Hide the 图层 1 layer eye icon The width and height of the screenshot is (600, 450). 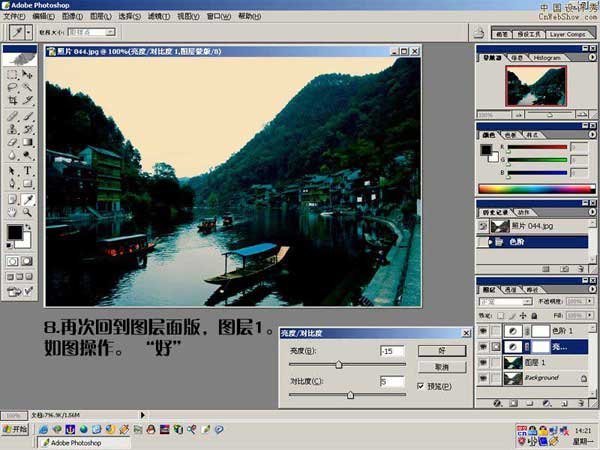(483, 362)
